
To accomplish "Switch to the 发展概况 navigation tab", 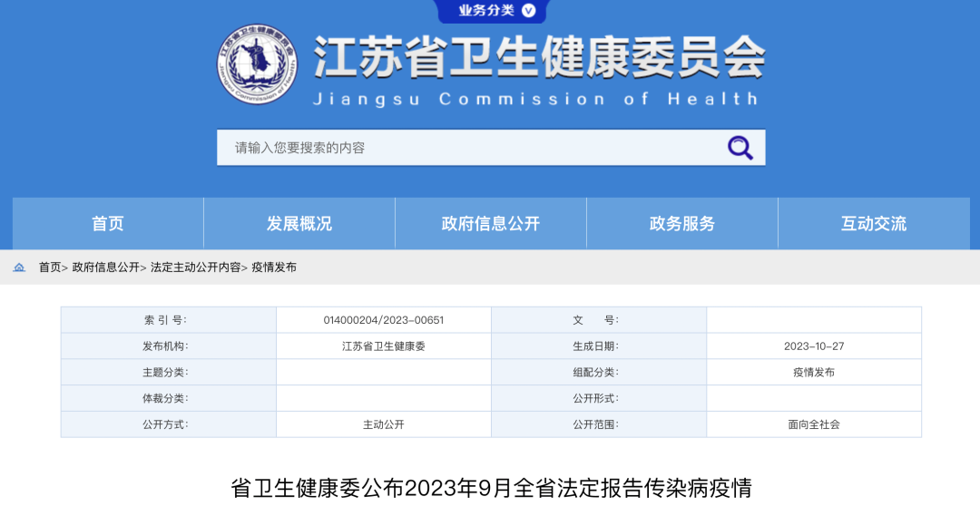I will 299,224.
